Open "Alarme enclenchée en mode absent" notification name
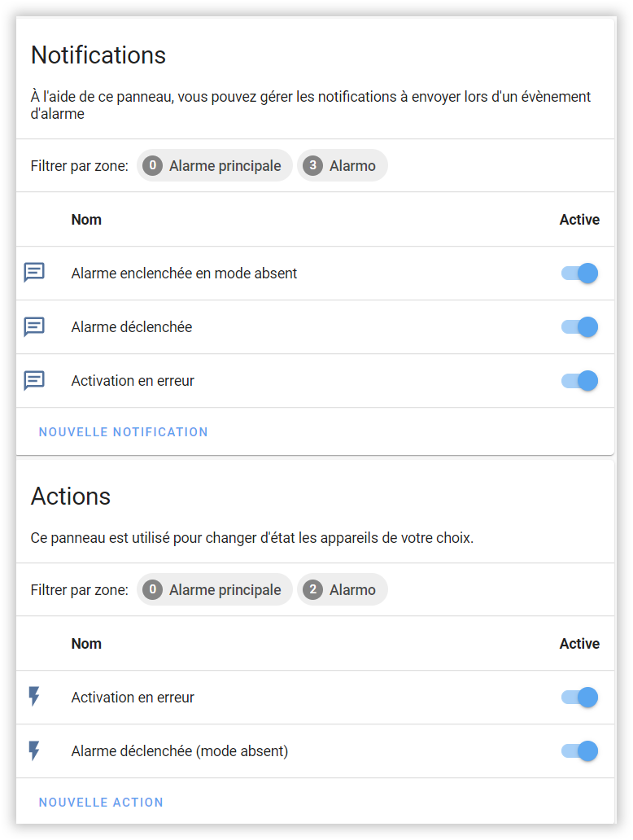 (184, 273)
